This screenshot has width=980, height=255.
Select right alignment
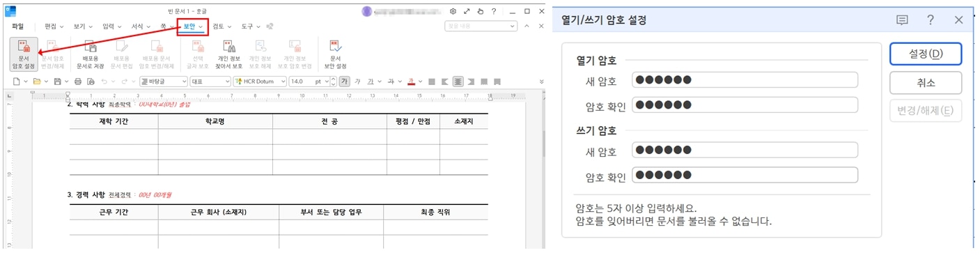[471, 82]
